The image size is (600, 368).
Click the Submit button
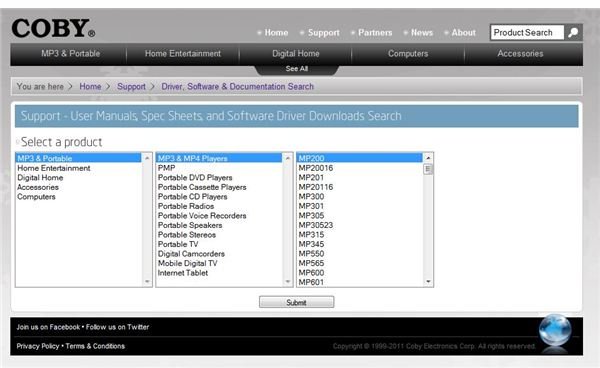click(297, 302)
